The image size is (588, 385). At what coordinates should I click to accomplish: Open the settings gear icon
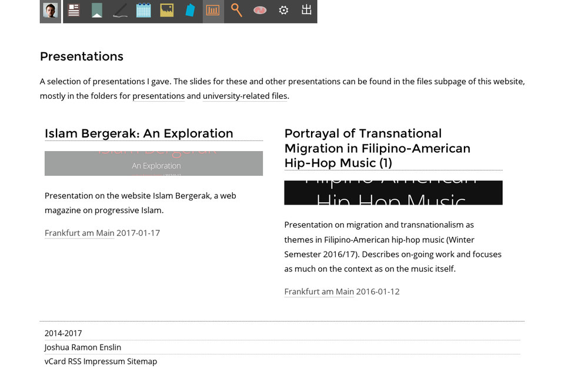(x=283, y=11)
